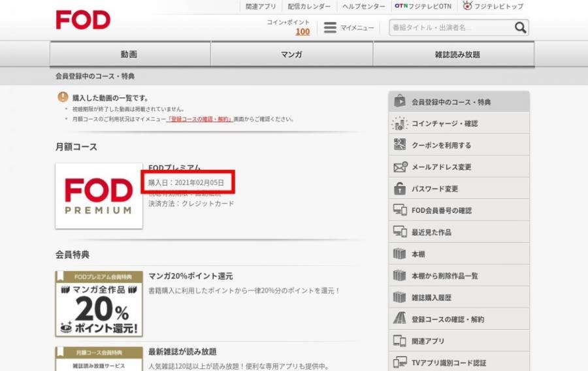
Task: Click the bookshelf icon beside 本棚
Action: pyautogui.click(x=399, y=253)
